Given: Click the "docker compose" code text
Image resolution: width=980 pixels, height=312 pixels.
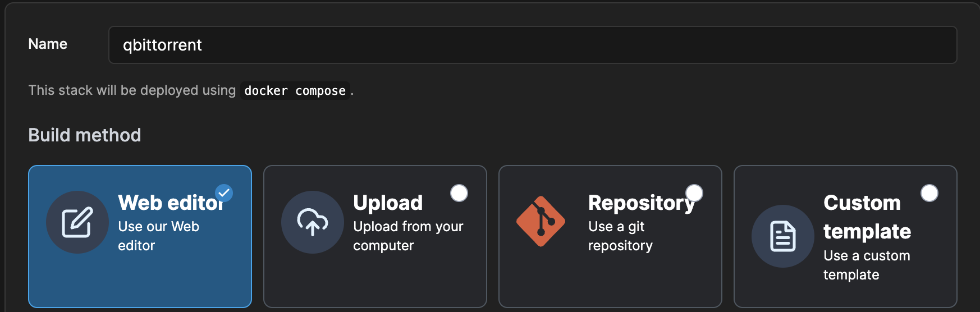Looking at the screenshot, I should pyautogui.click(x=295, y=91).
